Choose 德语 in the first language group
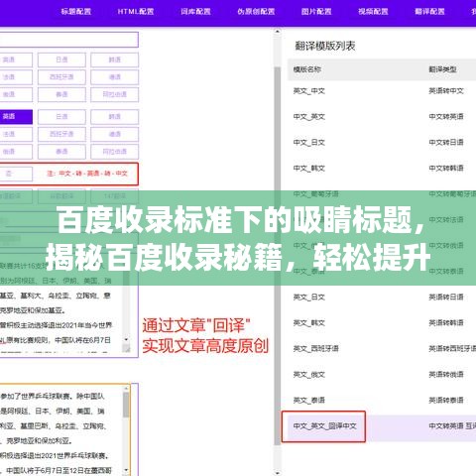 click(115, 77)
